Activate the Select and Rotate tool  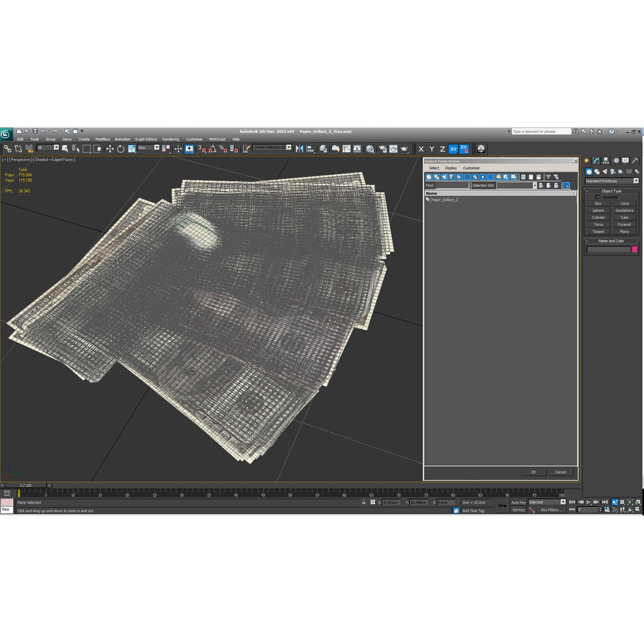click(120, 148)
